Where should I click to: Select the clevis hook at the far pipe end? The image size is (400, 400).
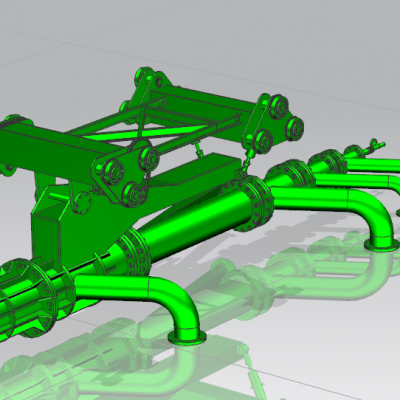pyautogui.click(x=376, y=145)
